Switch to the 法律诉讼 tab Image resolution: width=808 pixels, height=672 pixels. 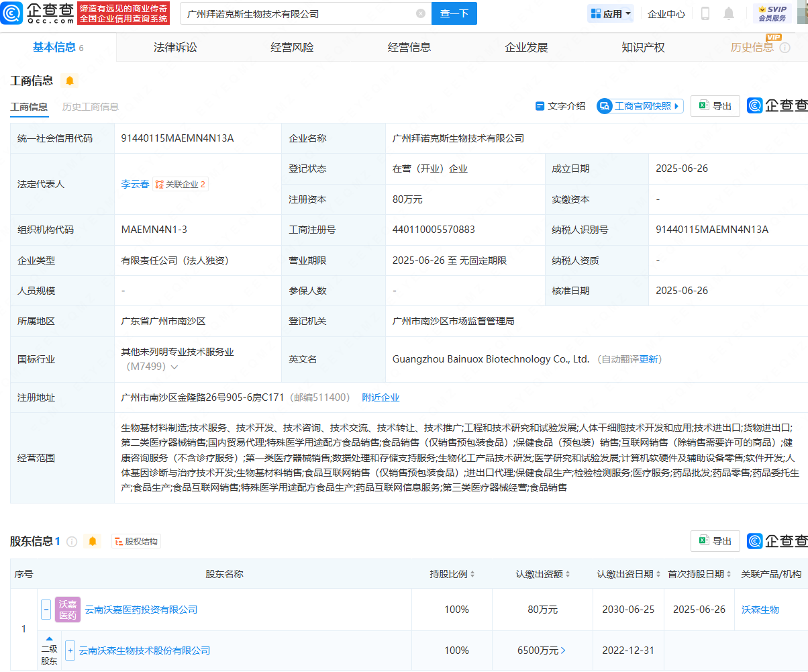tap(175, 47)
